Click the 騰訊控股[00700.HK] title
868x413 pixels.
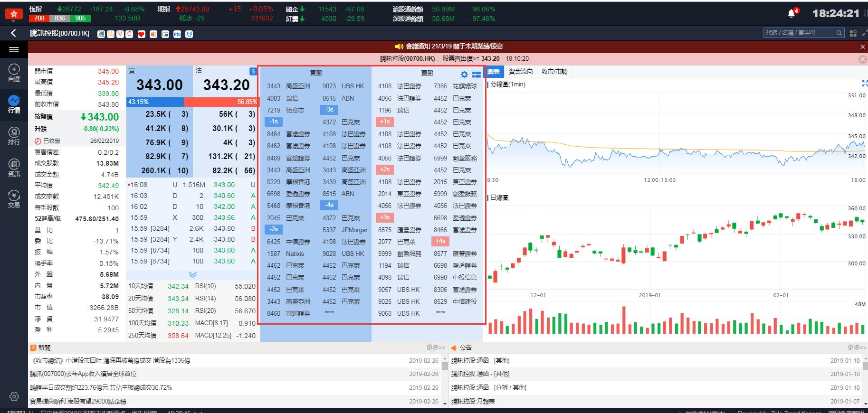click(x=59, y=33)
